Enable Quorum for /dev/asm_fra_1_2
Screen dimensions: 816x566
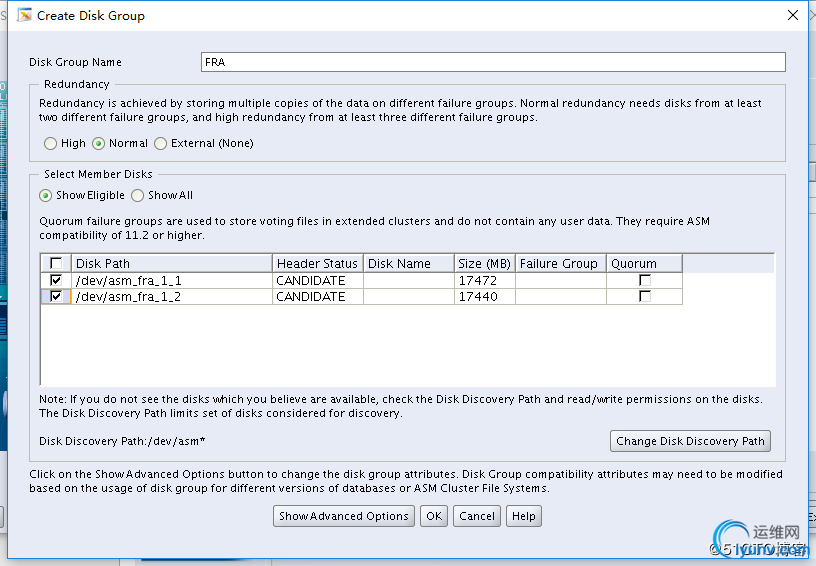(x=645, y=296)
